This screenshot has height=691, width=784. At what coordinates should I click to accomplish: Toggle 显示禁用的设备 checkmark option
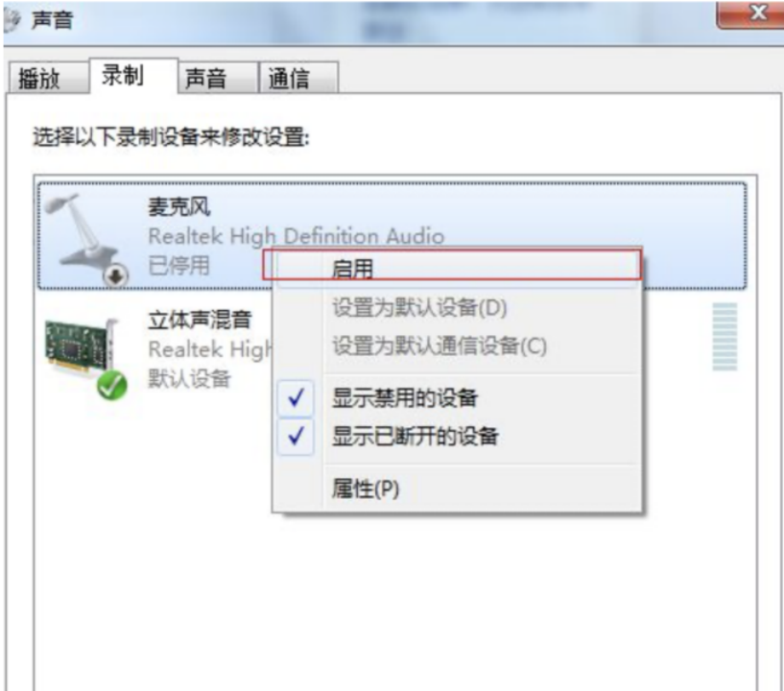pyautogui.click(x=405, y=398)
